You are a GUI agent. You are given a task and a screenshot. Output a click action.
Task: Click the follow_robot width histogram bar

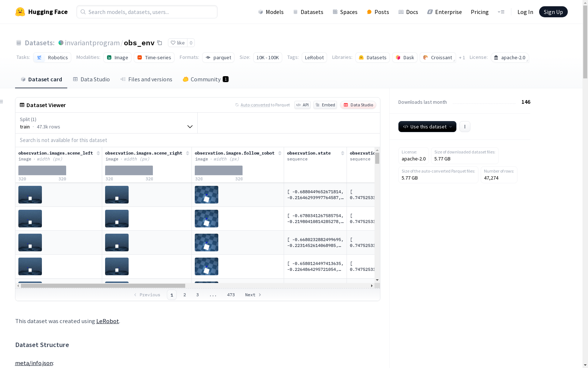coord(219,170)
